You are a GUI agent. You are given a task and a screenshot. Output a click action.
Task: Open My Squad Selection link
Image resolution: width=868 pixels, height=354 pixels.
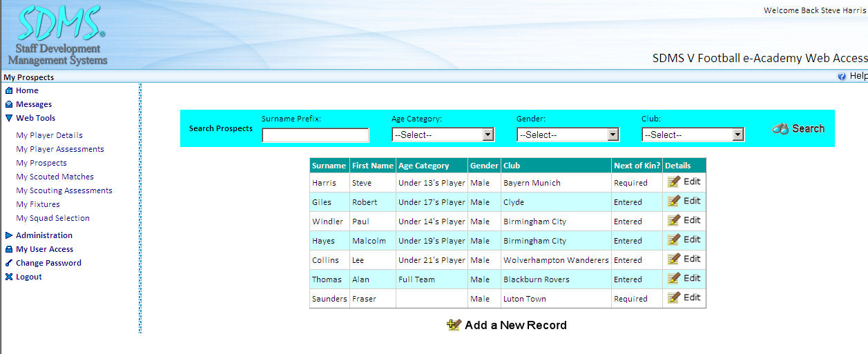pos(52,218)
